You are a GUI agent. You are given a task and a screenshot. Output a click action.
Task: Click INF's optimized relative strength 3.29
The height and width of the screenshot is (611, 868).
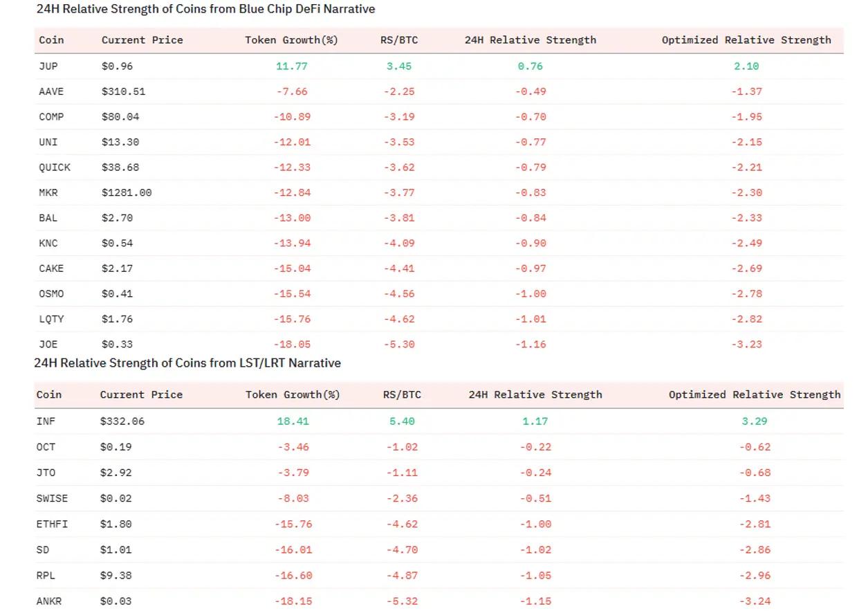(754, 421)
